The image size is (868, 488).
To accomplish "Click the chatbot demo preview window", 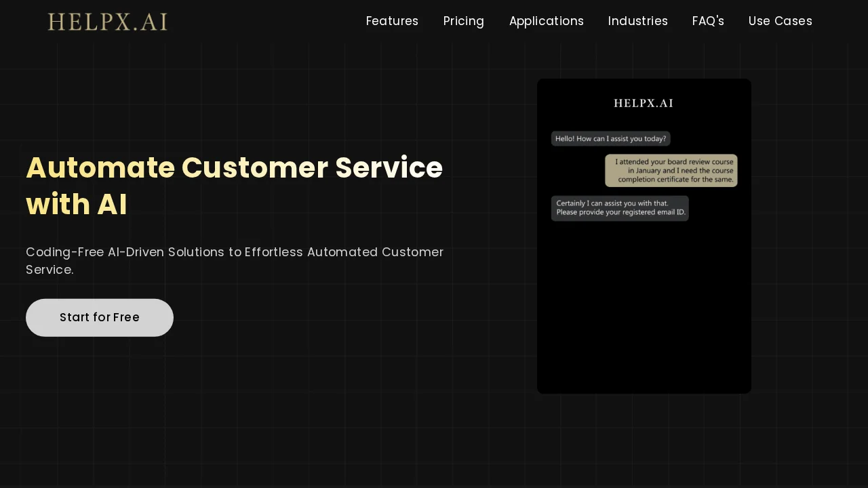I will [644, 236].
